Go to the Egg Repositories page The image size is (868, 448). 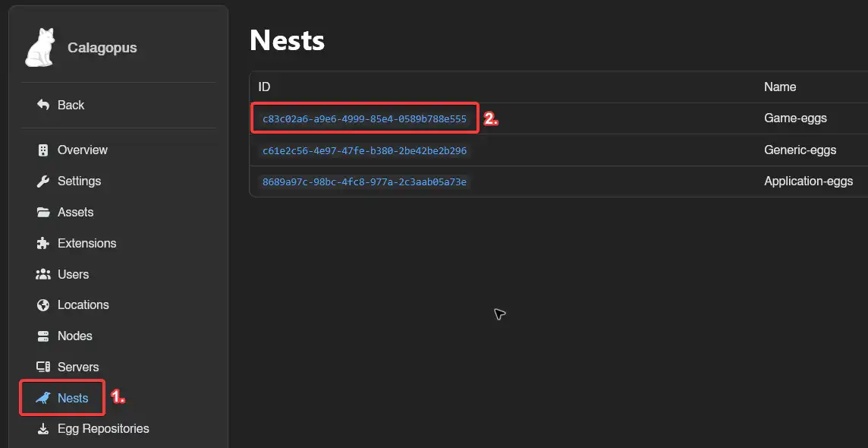103,429
